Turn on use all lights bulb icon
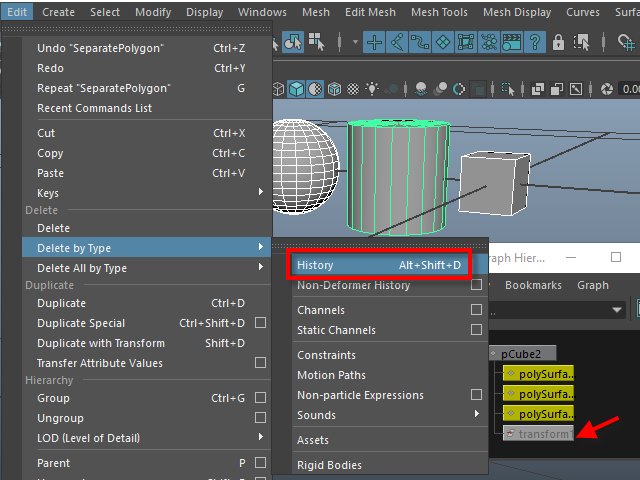 pos(372,89)
